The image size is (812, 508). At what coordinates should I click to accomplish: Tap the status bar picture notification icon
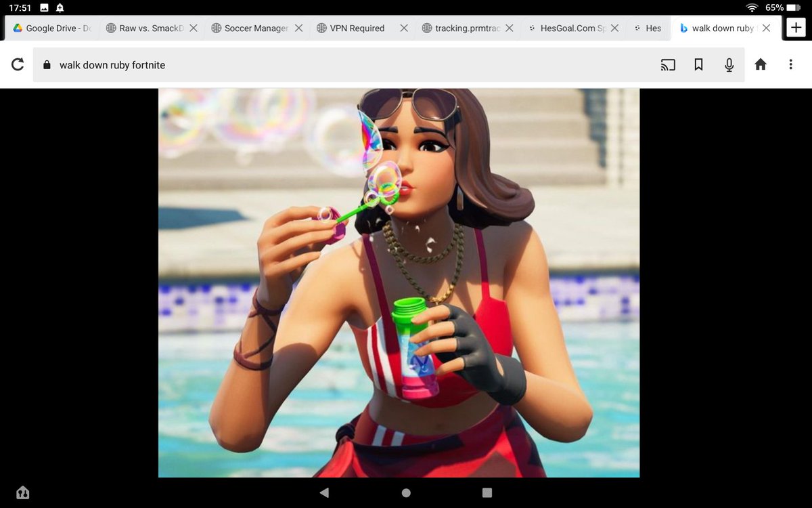click(44, 7)
